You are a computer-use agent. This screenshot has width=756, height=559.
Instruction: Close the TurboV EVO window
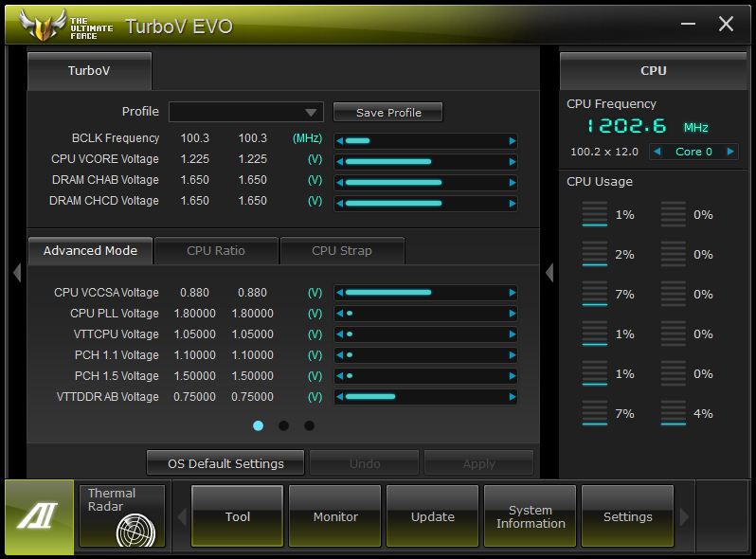[726, 24]
